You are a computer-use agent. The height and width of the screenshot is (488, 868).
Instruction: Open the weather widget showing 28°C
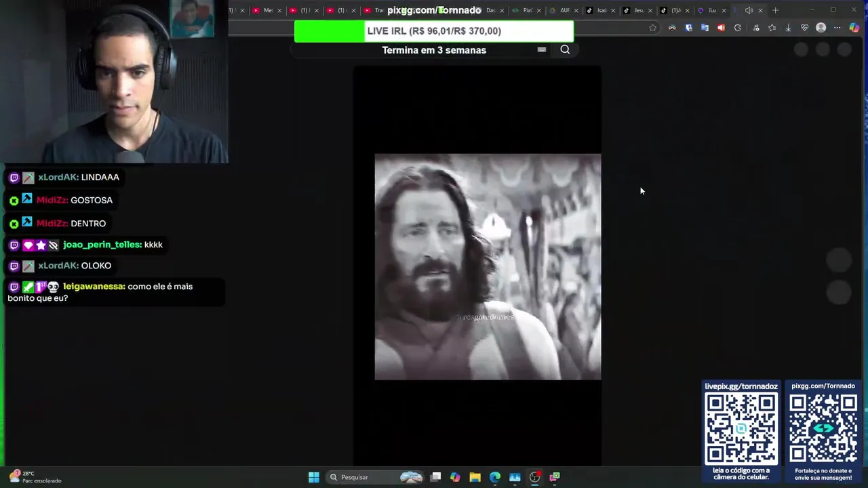(35, 477)
